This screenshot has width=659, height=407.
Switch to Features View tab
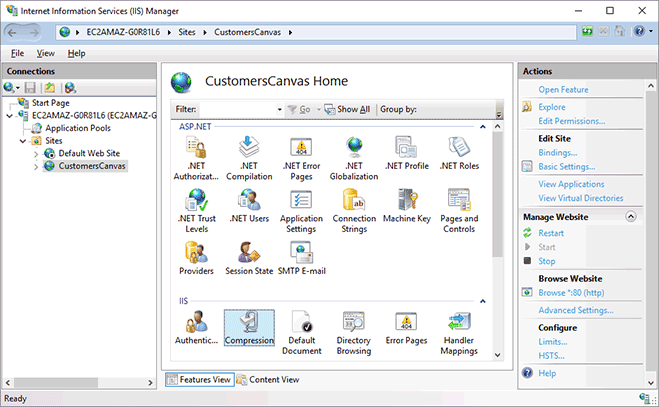click(x=199, y=380)
